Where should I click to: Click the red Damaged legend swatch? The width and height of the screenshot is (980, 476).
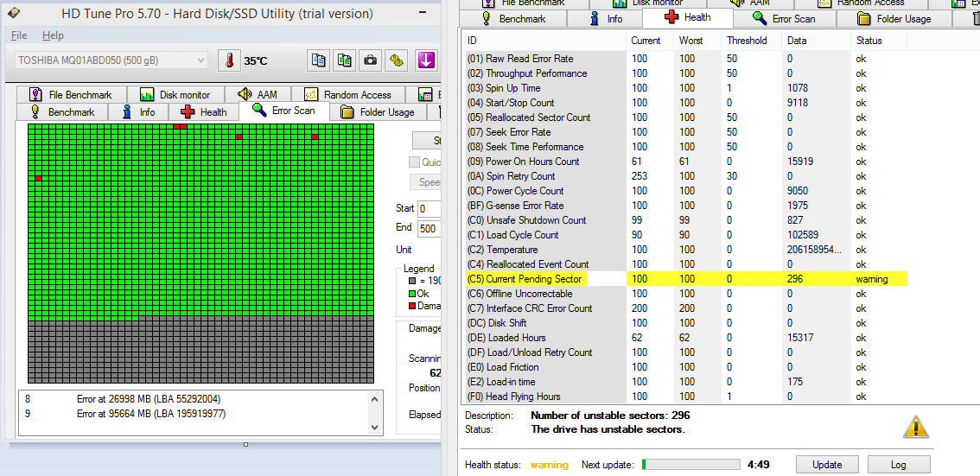click(411, 306)
